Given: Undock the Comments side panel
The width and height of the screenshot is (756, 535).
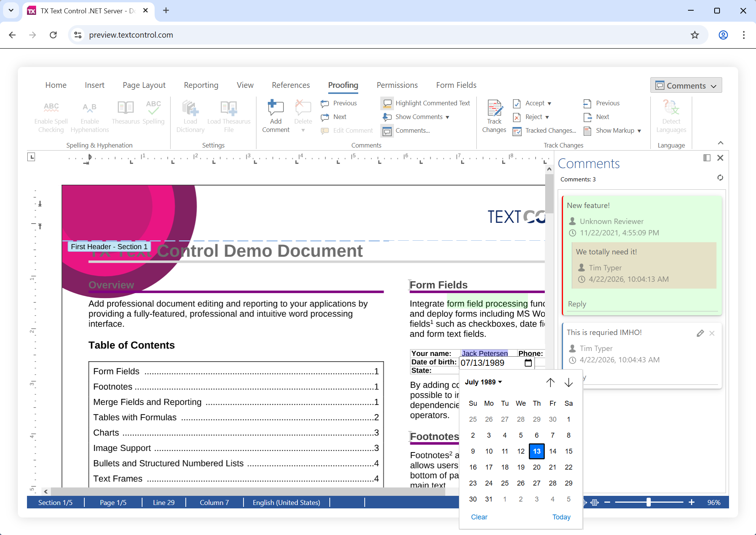Looking at the screenshot, I should pos(707,158).
